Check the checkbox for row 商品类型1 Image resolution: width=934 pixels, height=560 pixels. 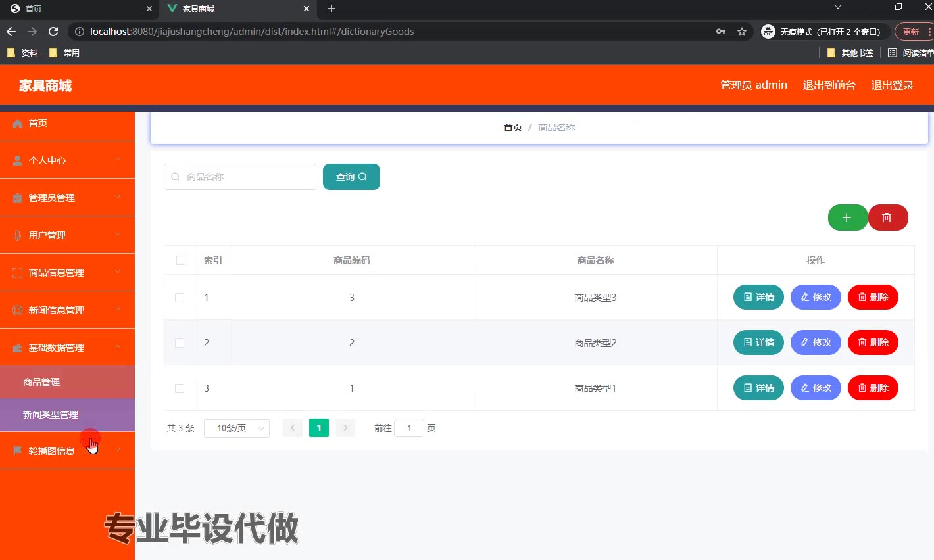click(180, 388)
